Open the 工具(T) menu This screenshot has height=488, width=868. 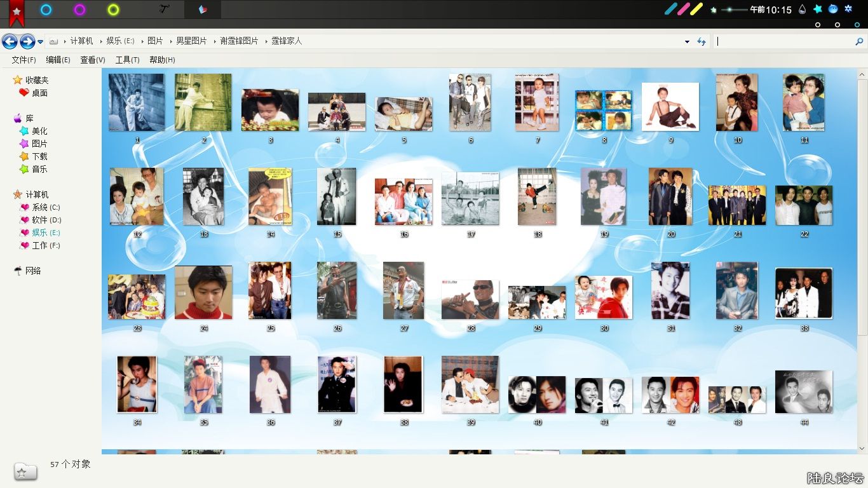tap(127, 60)
